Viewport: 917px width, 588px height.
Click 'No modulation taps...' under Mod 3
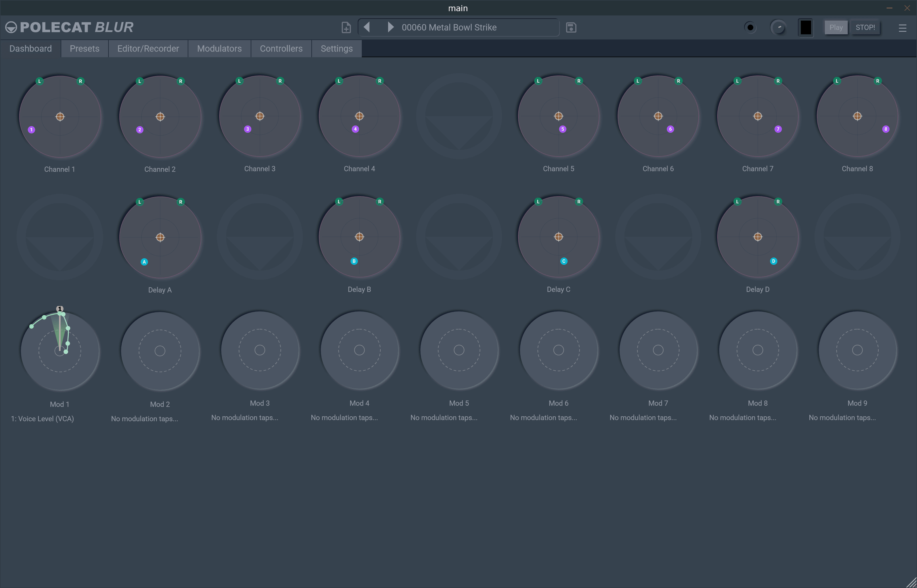tap(245, 418)
